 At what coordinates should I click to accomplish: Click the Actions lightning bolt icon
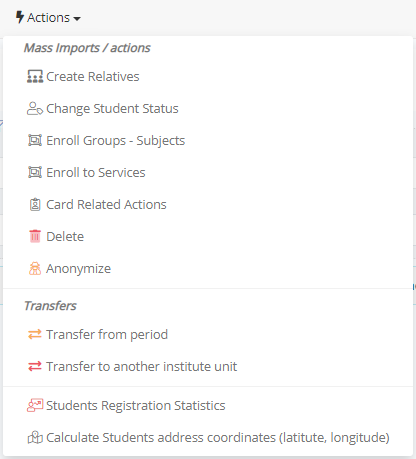pos(20,17)
